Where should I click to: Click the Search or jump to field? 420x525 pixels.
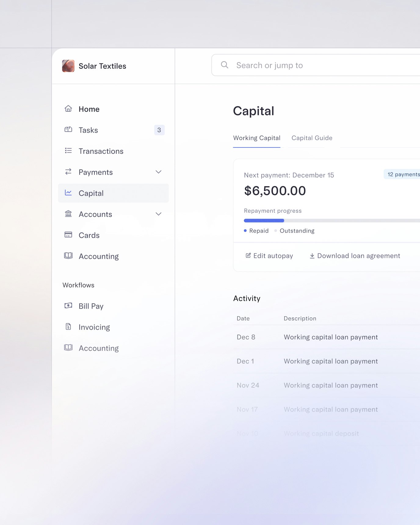316,65
